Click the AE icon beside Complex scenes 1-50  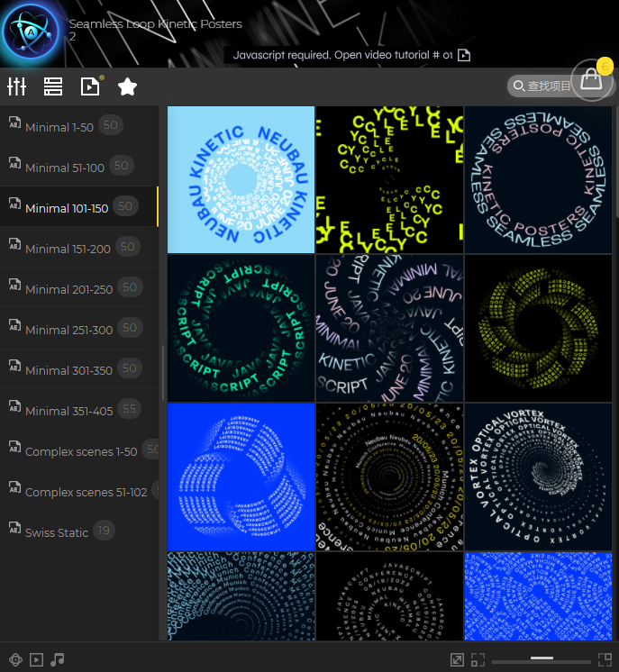pos(14,447)
